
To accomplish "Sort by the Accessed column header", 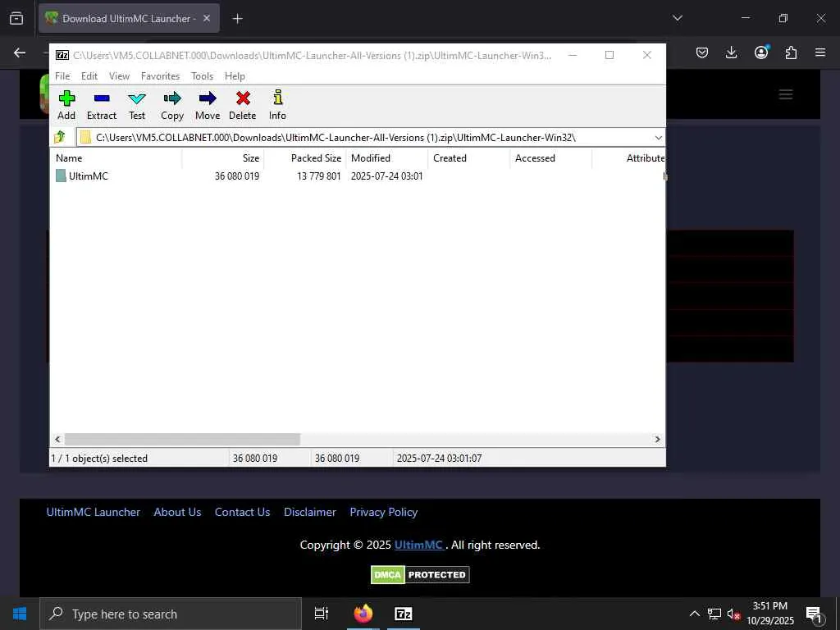I will tap(550, 158).
